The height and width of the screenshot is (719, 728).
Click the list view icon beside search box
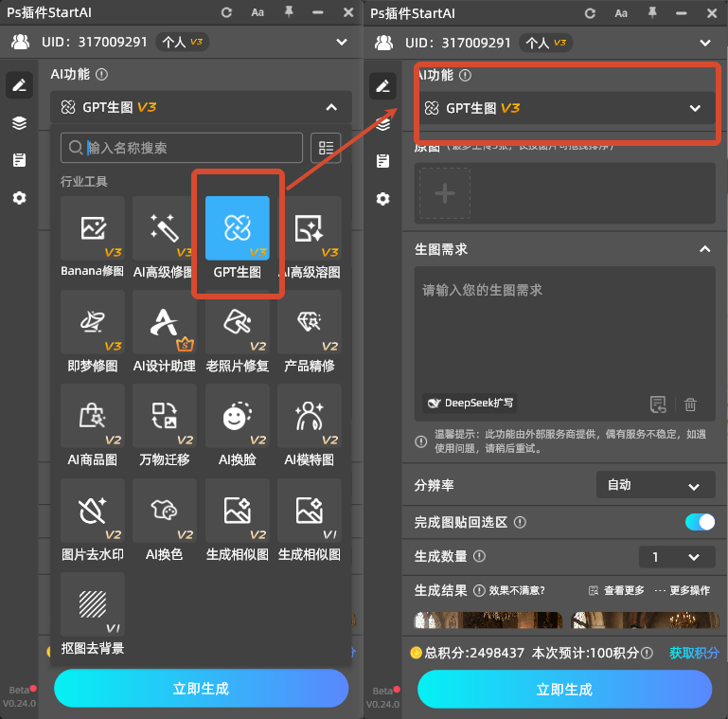point(326,148)
